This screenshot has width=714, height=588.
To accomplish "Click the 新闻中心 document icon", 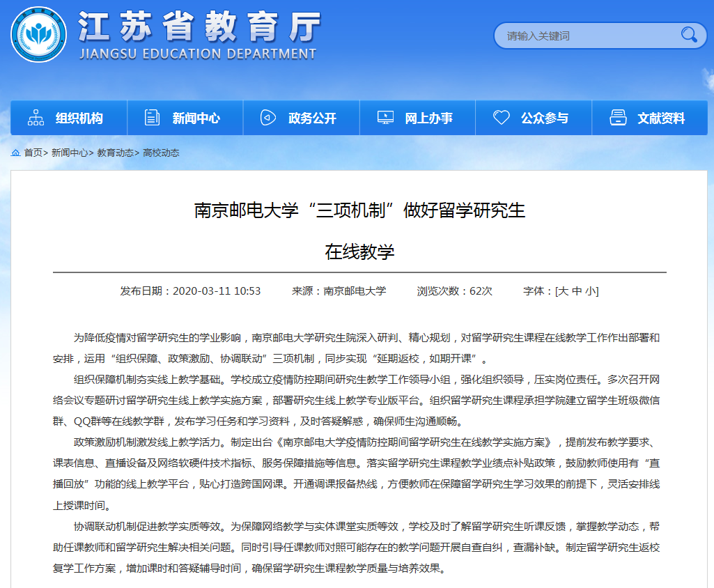I will (x=152, y=118).
